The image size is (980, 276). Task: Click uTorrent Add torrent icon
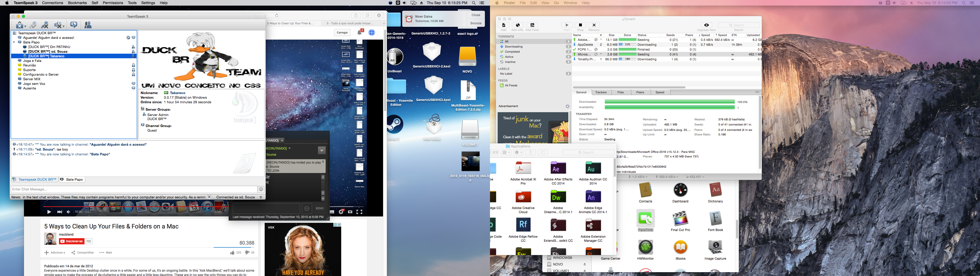(504, 25)
